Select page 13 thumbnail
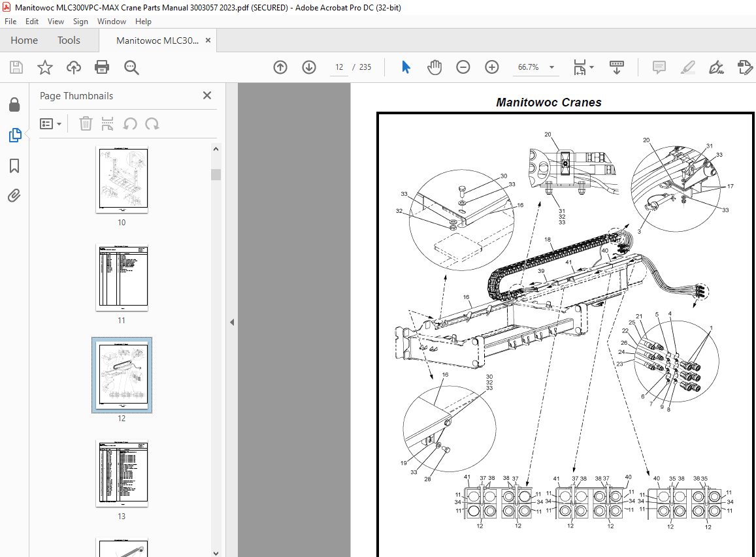The height and width of the screenshot is (557, 756). pos(122,473)
